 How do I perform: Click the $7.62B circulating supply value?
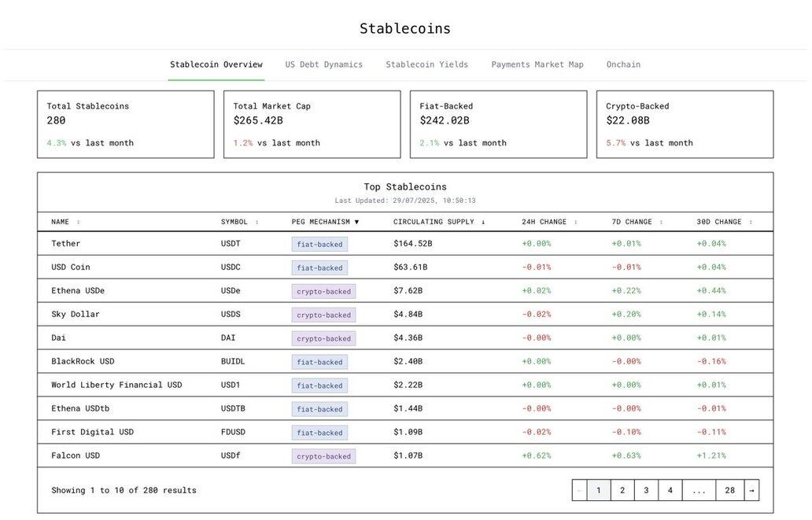click(x=408, y=290)
